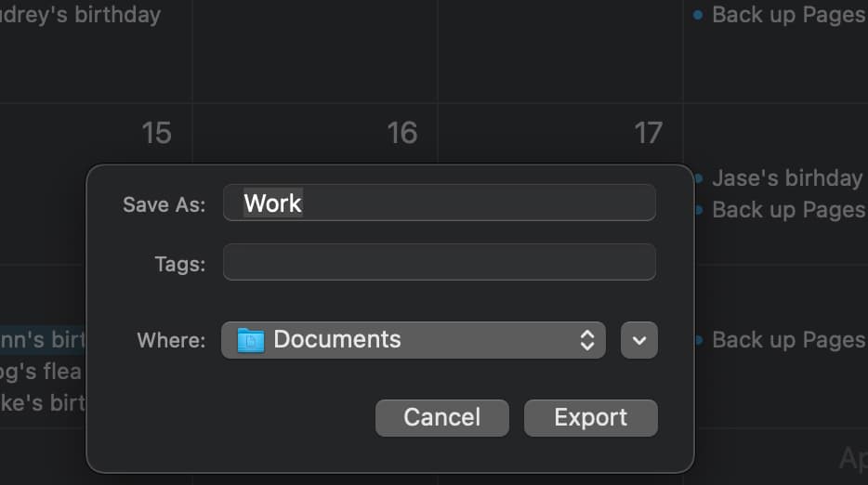868x485 pixels.
Task: Select the partially hidden flea event
Action: (x=42, y=372)
